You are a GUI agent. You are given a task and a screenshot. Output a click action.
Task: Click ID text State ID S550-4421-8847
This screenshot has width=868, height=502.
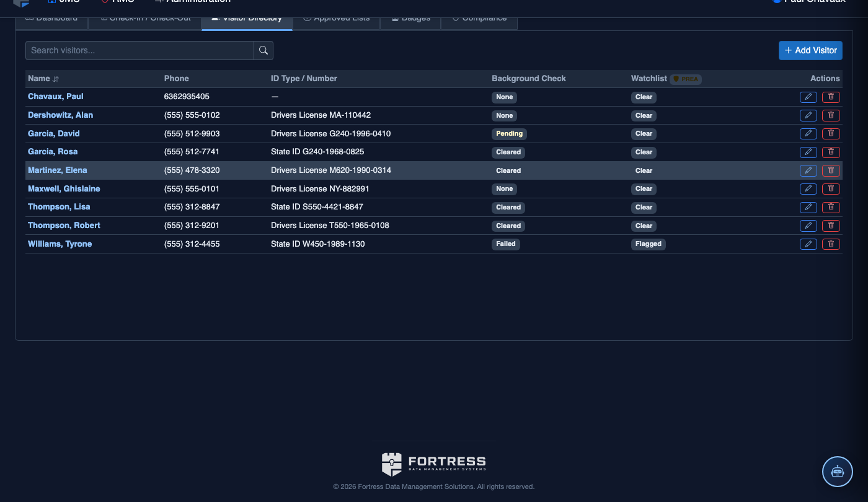(x=317, y=207)
